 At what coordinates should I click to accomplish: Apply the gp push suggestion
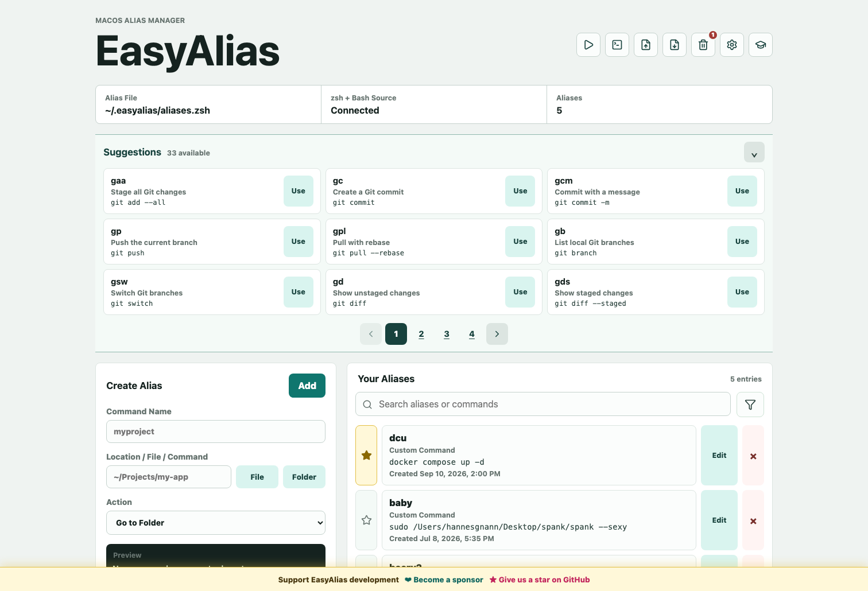click(299, 242)
